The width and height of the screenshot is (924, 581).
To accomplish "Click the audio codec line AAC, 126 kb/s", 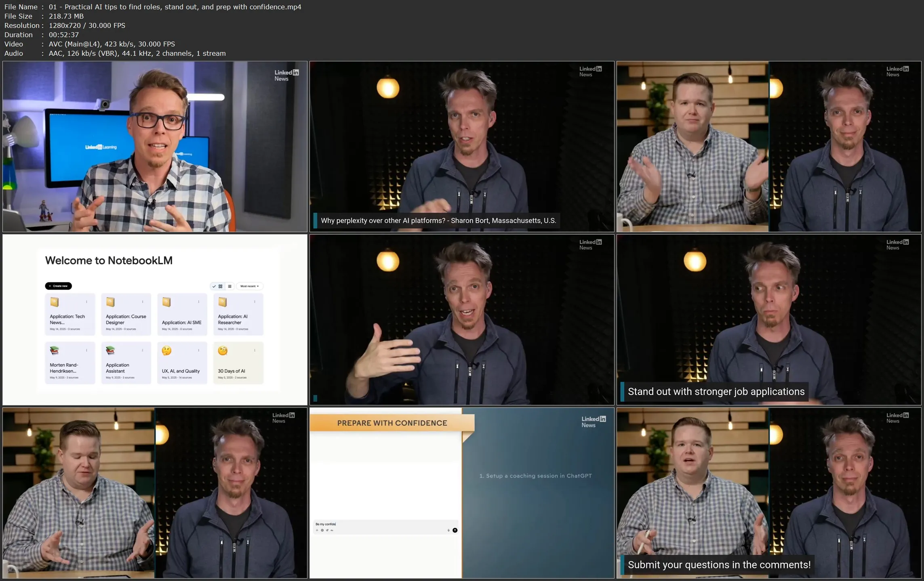I will click(x=137, y=53).
